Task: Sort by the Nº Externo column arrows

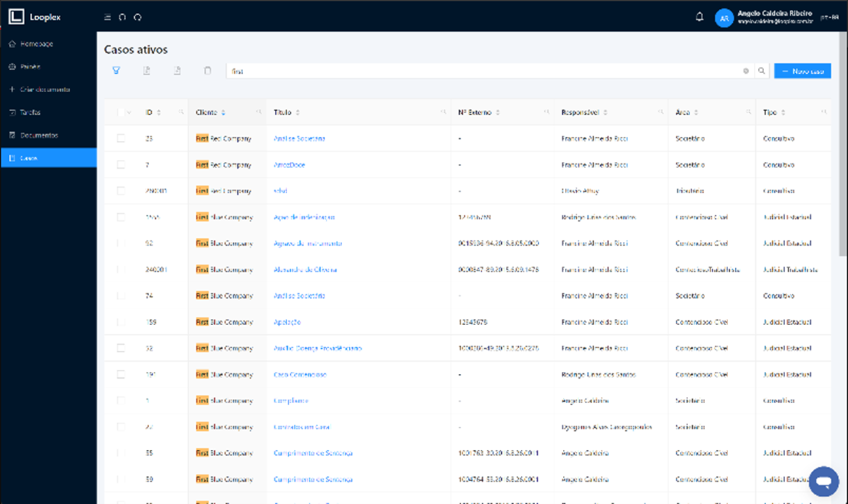Action: pos(497,112)
